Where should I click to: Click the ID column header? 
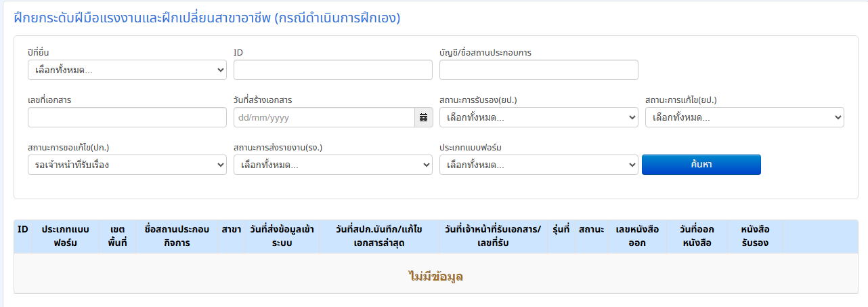(x=22, y=230)
